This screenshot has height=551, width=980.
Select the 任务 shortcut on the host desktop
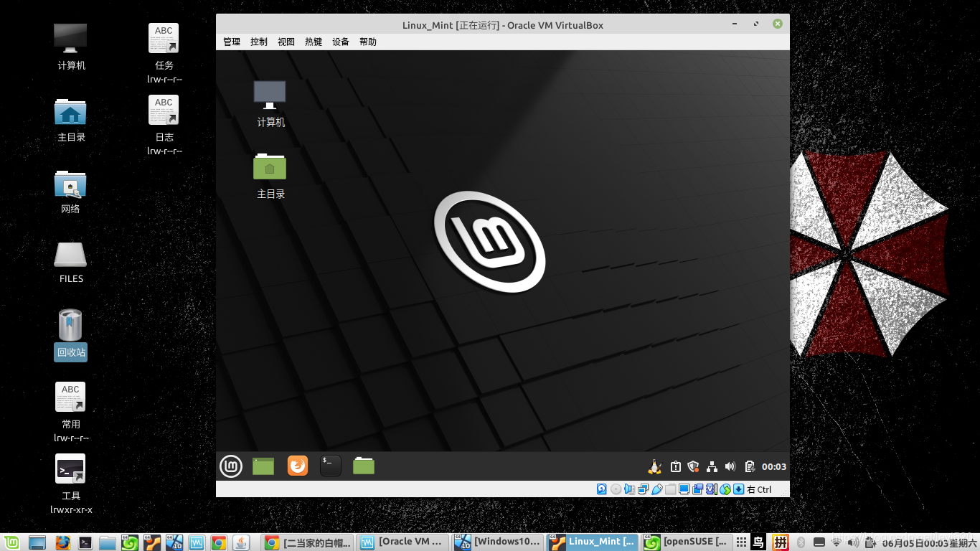[x=164, y=53]
